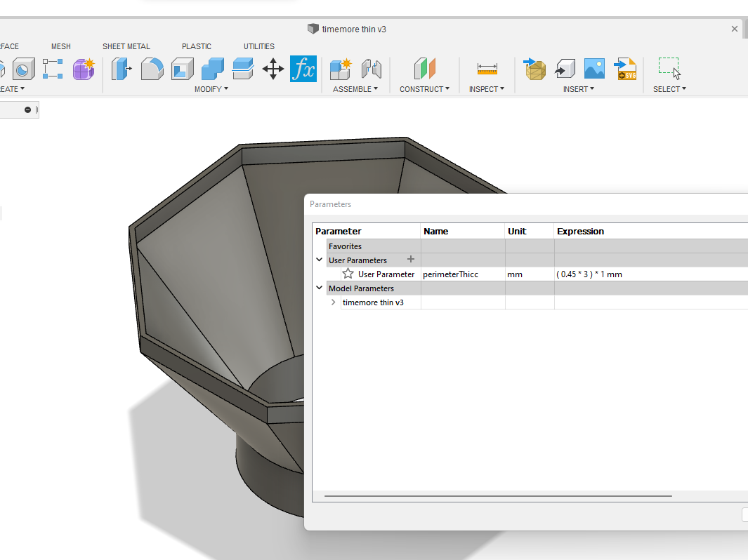Click the Press Pull tool icon
The image size is (748, 560).
[122, 69]
